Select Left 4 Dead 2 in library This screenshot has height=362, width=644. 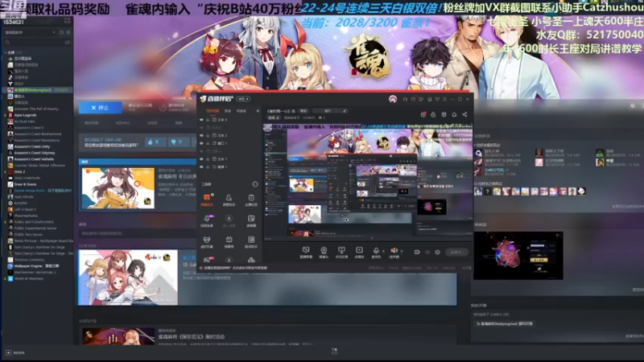(x=25, y=209)
